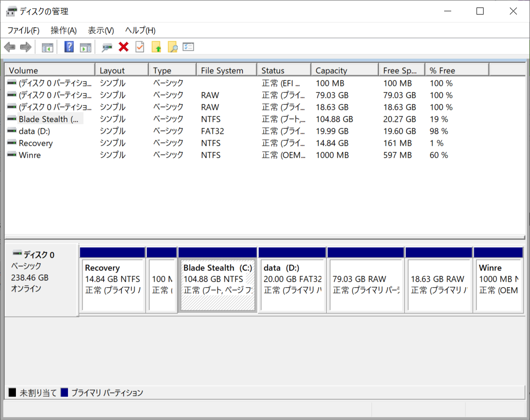Sort by the Capacity column header
The image size is (530, 420).
(x=345, y=70)
